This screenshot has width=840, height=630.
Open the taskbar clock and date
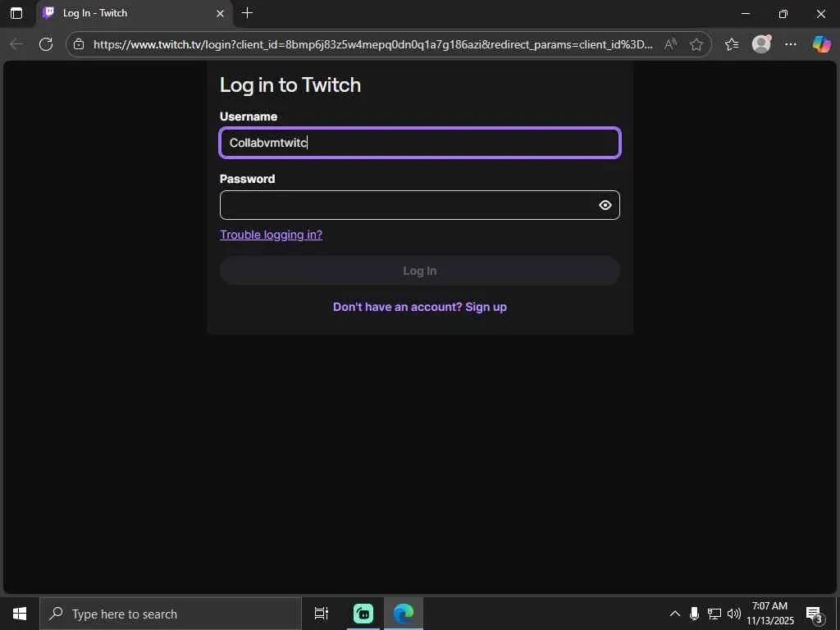click(770, 614)
